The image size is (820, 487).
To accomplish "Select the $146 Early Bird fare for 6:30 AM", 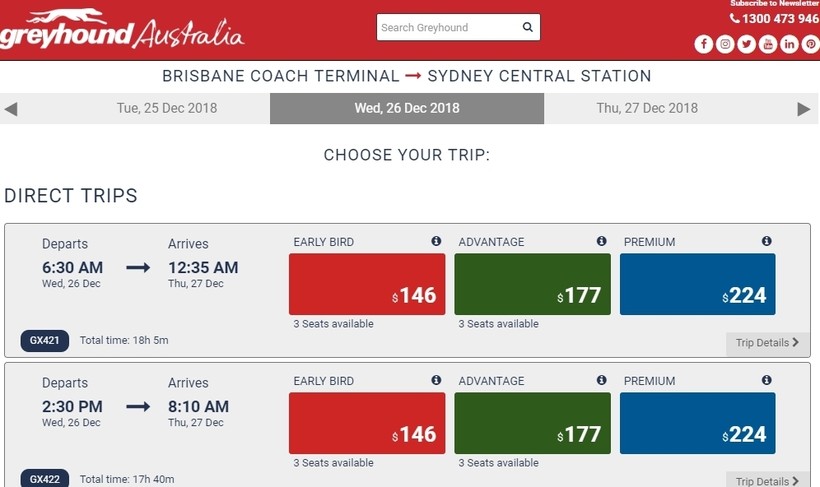I will coord(367,284).
